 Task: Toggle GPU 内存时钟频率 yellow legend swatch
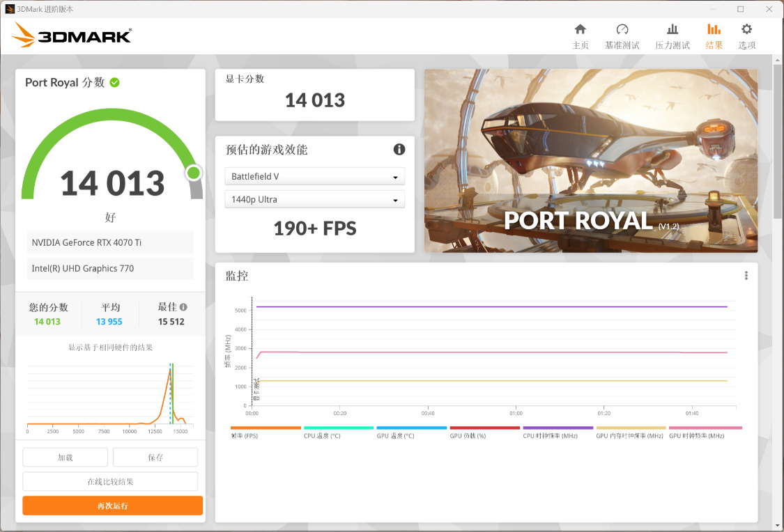[631, 428]
